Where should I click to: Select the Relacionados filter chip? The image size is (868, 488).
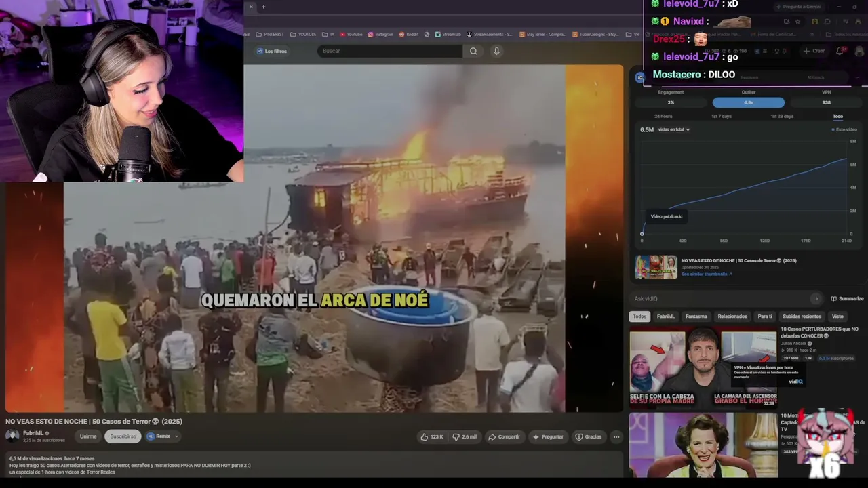coord(732,317)
